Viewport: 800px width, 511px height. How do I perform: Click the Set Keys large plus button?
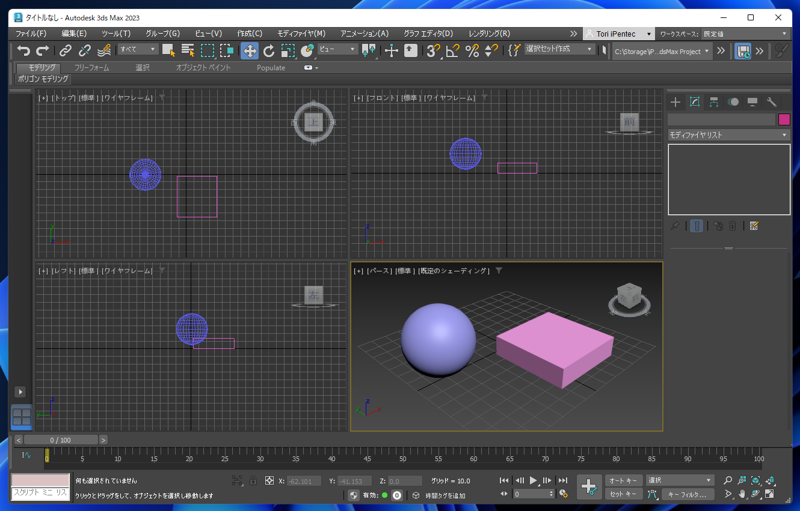589,487
